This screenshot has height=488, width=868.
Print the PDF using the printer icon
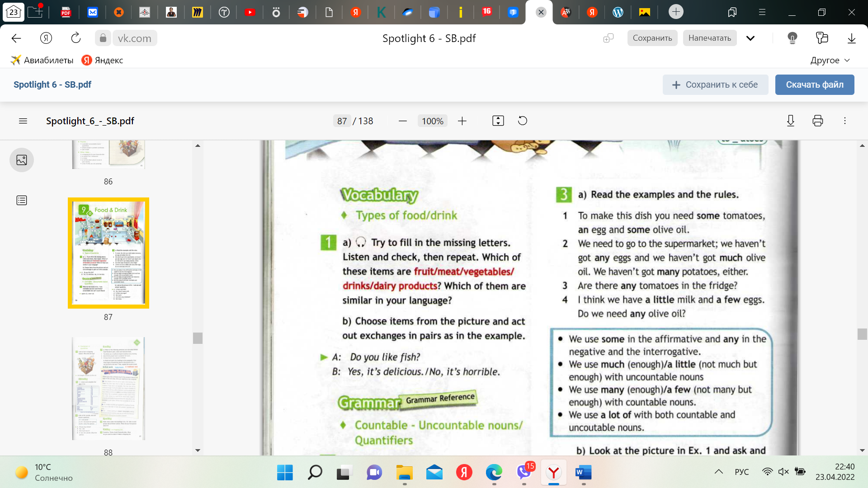coord(818,121)
